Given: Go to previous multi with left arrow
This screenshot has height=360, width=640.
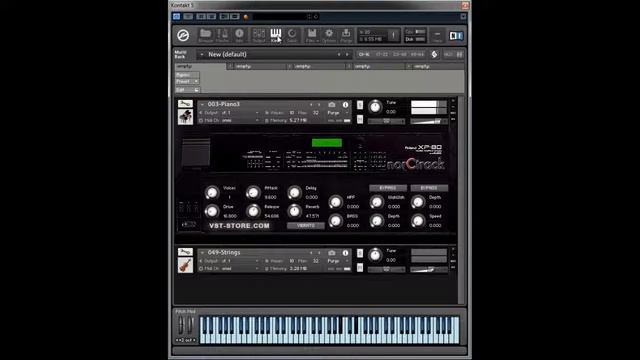Looking at the screenshot, I should [x=339, y=54].
